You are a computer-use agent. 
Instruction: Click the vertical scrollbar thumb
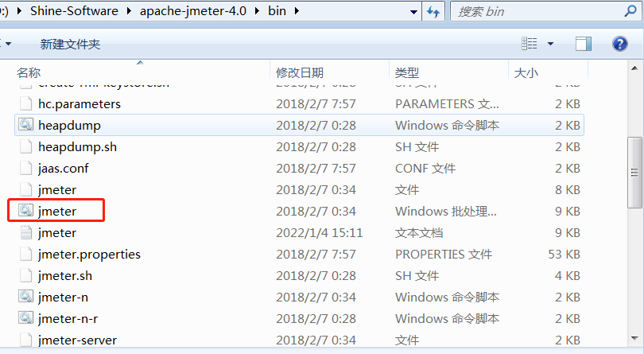[x=634, y=173]
